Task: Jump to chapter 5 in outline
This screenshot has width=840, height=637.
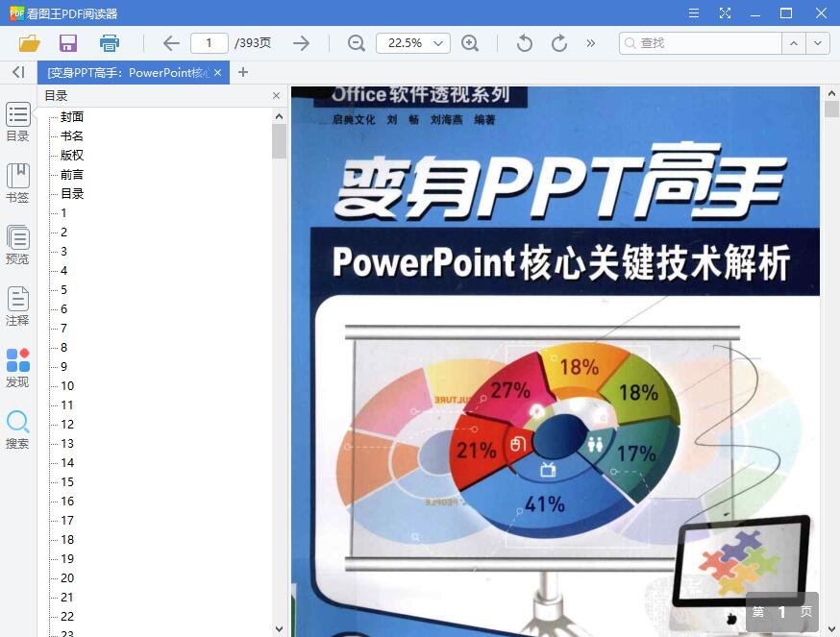Action: (63, 290)
